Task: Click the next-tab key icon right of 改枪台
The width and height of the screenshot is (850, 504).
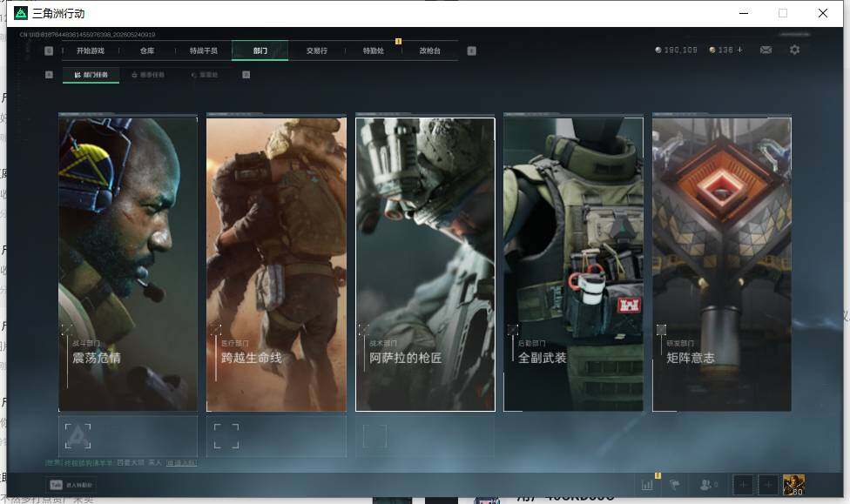Action: coord(472,51)
